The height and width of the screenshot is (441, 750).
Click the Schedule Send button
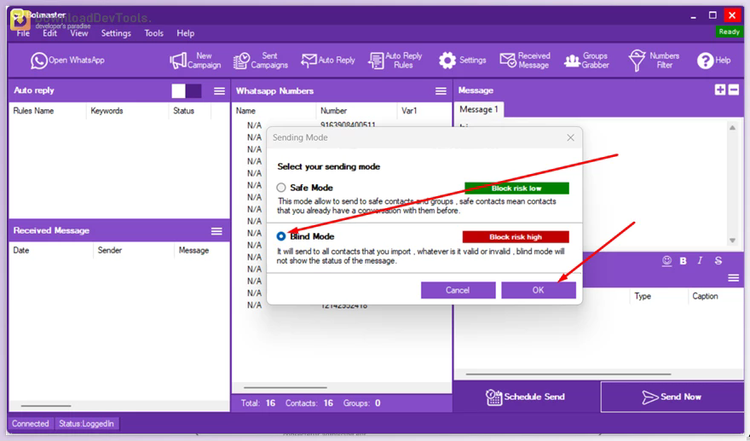tap(526, 397)
